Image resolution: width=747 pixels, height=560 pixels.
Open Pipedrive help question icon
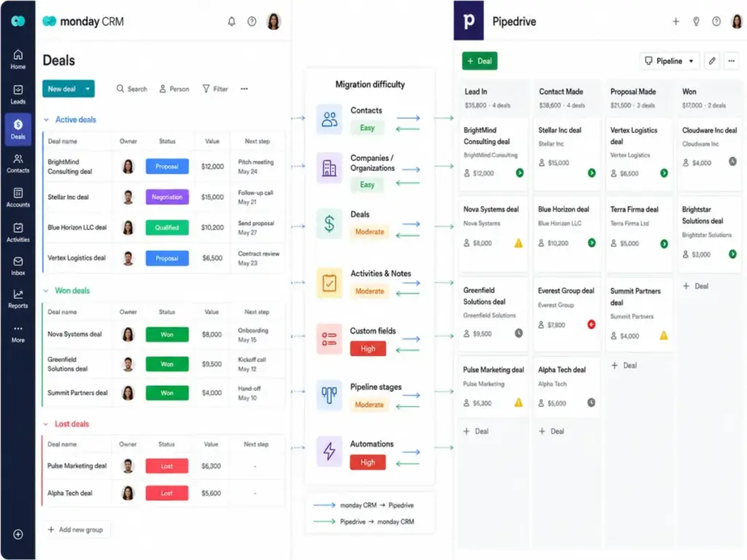coord(716,21)
